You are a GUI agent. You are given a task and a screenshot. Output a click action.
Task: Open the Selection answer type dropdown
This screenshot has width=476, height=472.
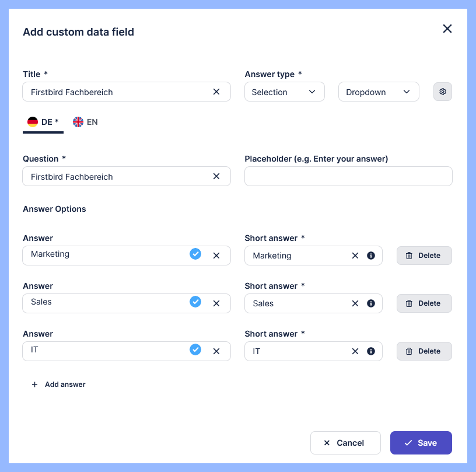click(x=285, y=92)
